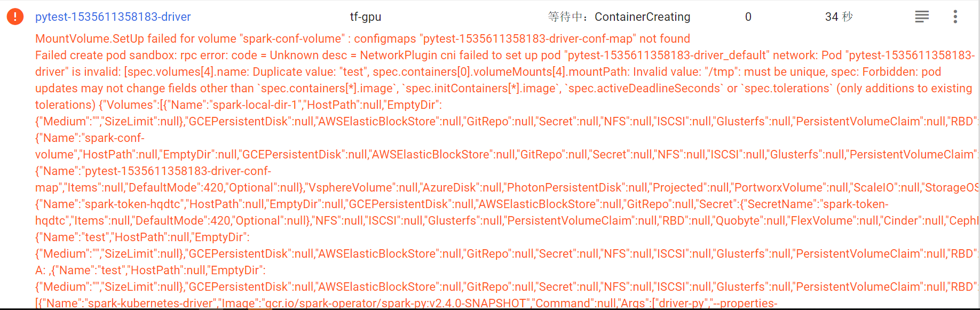Click the tf-gpu namespace label
This screenshot has width=980, height=310.
366,17
